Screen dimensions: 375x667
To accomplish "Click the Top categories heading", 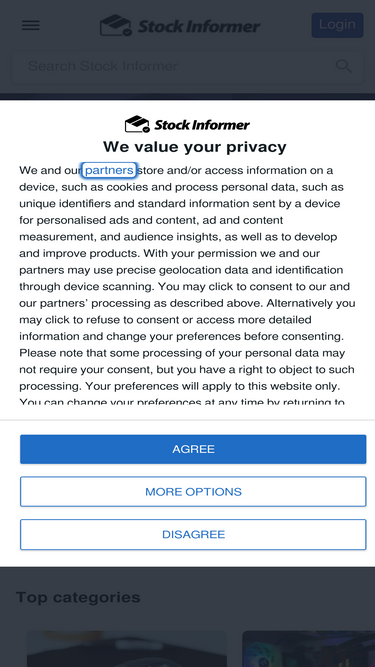I will (x=78, y=597).
